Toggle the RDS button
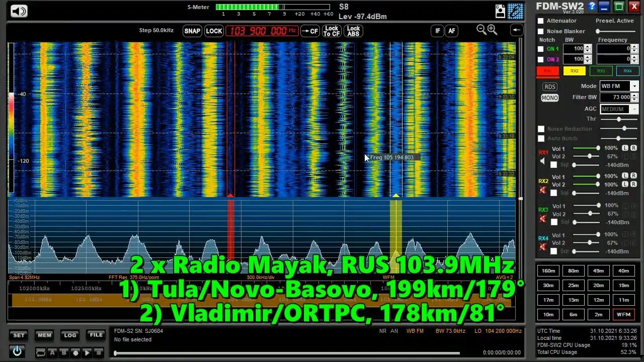Image resolution: width=644 pixels, height=362 pixels. 549,87
